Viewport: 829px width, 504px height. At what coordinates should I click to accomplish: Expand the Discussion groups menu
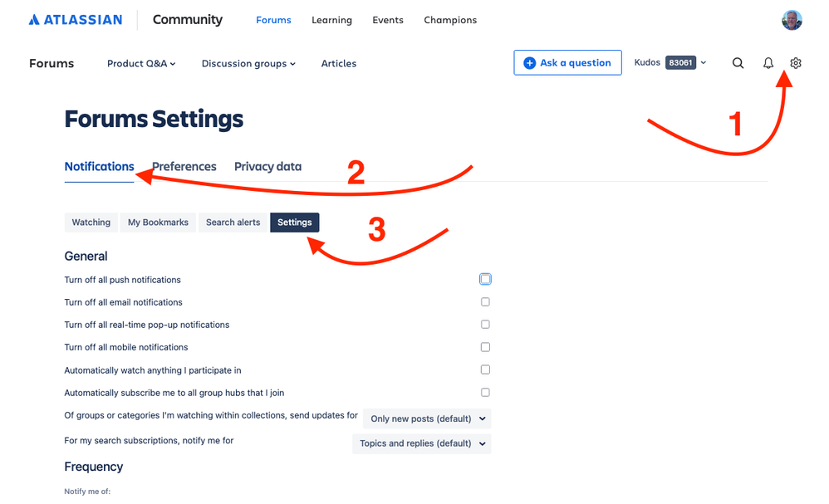pos(248,63)
